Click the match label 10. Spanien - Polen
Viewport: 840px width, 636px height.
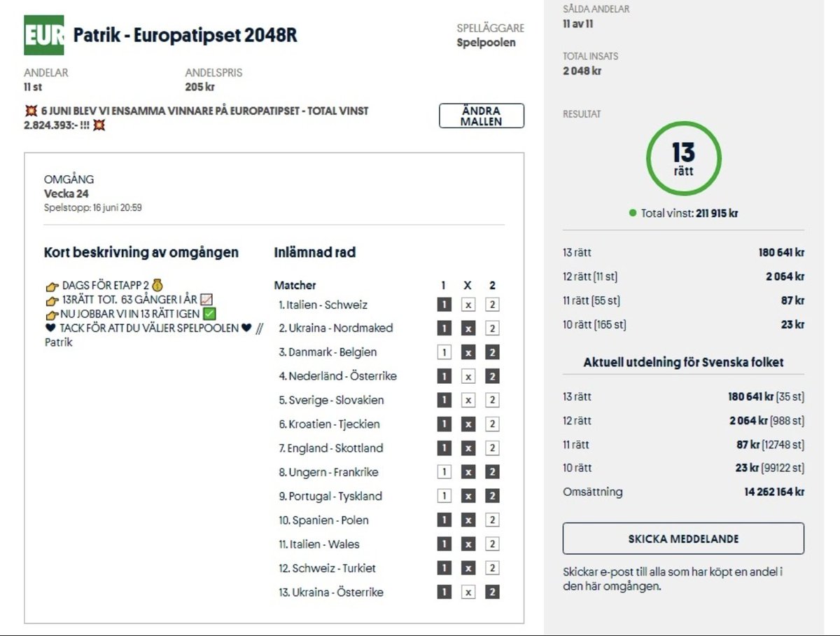click(323, 520)
